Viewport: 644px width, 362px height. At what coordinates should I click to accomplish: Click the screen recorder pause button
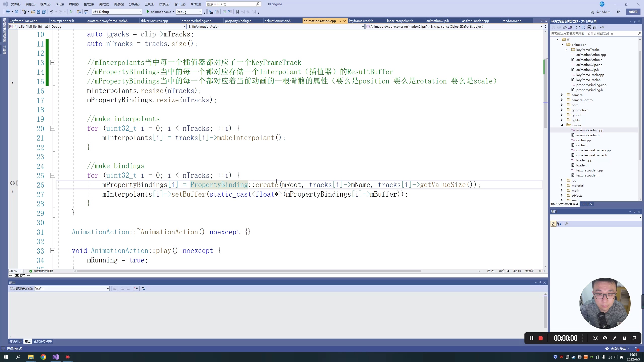(x=531, y=338)
